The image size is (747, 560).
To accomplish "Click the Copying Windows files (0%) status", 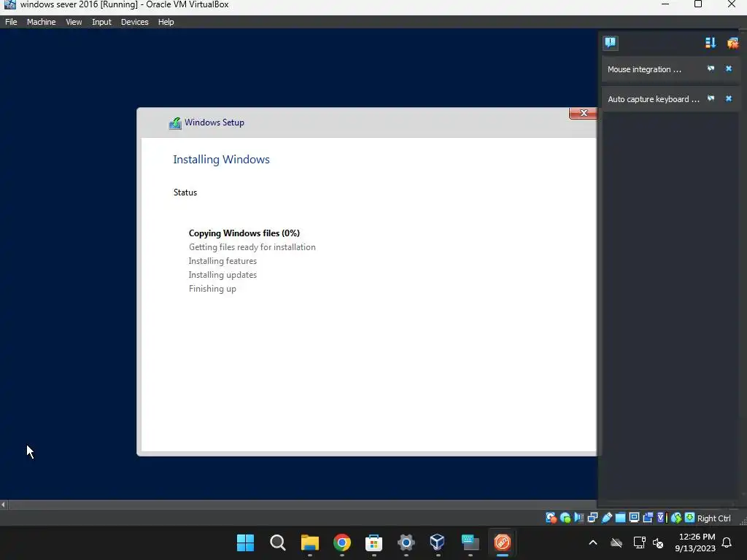I will (244, 233).
